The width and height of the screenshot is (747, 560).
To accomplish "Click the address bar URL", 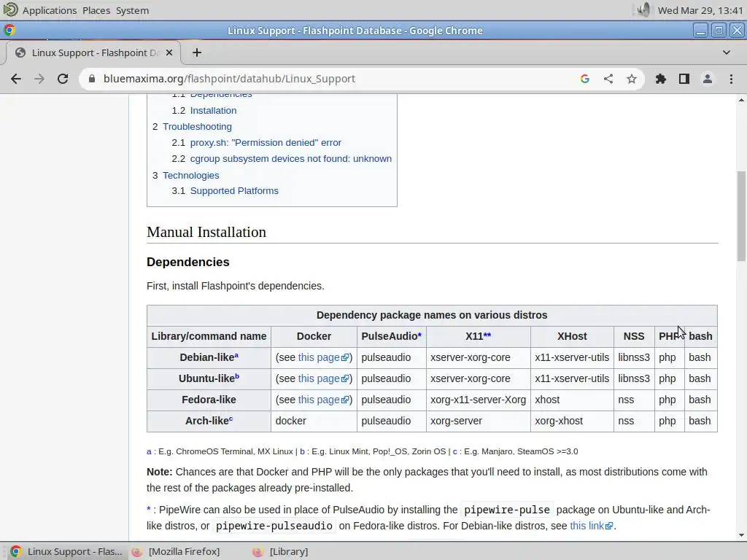I will coord(229,79).
